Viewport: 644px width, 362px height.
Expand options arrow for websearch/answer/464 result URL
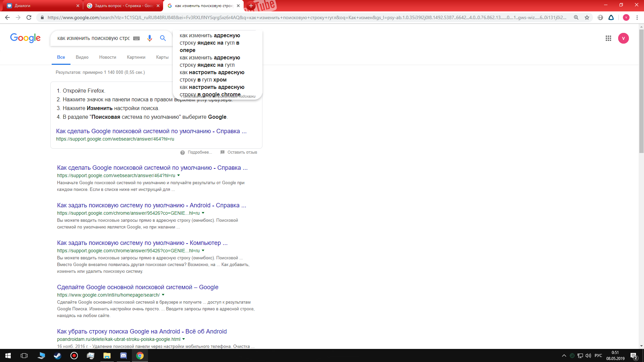(179, 175)
